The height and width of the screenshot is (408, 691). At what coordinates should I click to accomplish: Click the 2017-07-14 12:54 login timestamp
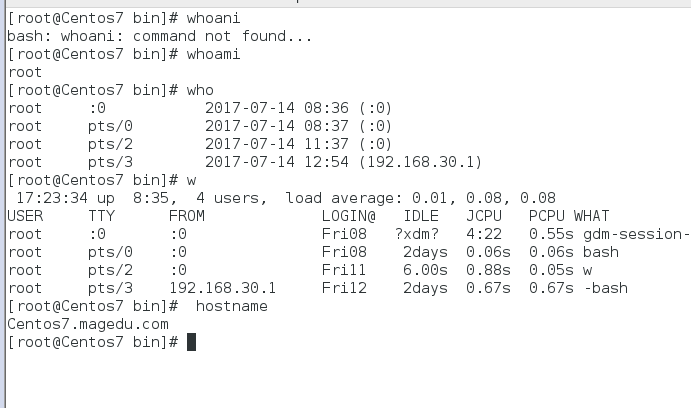[x=277, y=162]
